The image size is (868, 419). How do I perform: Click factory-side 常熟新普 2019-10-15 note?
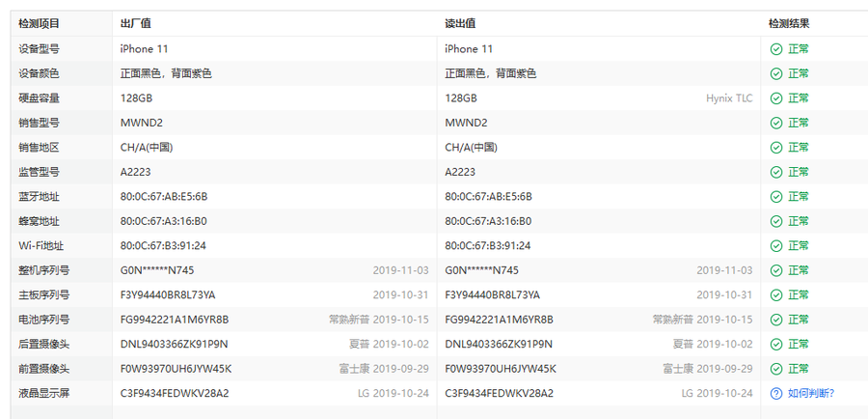379,320
